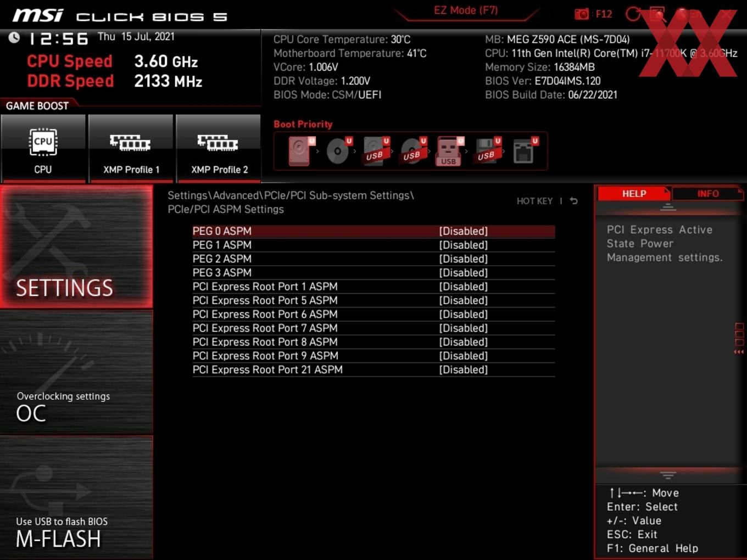Click the DDR Voltage 1.200V reading
This screenshot has height=560, width=747.
point(322,81)
